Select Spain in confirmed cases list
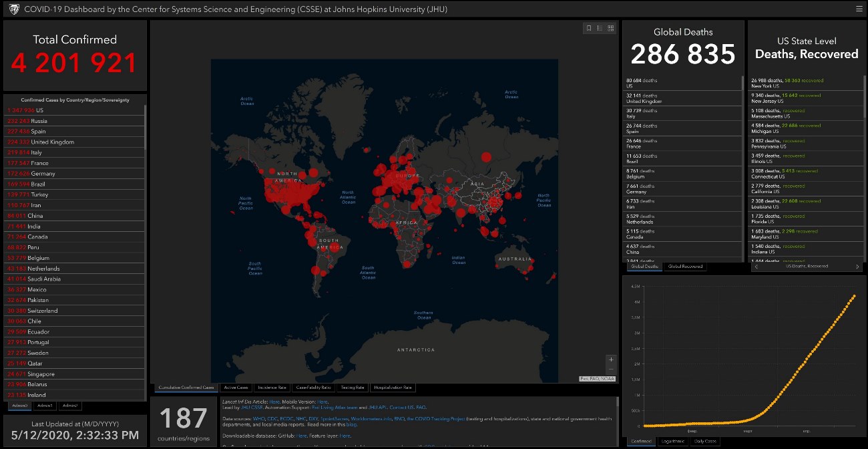 pos(73,132)
